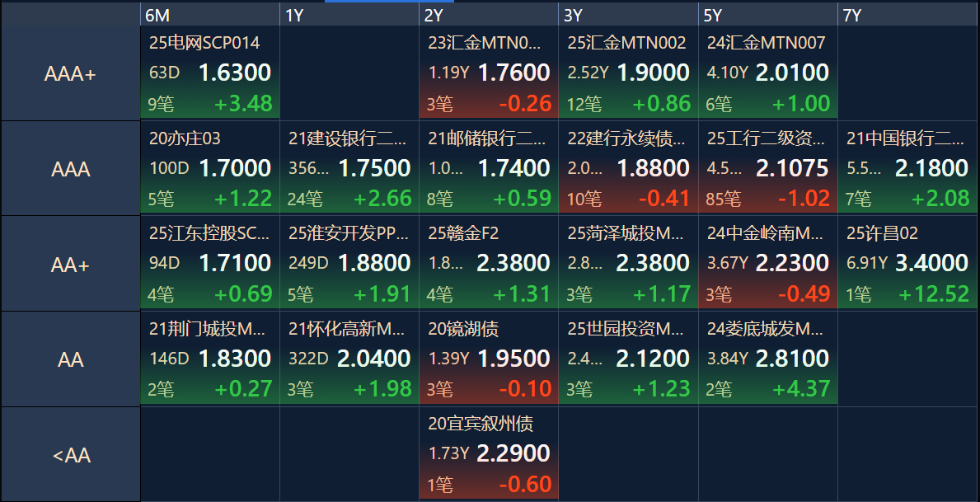Select the 25许昌02 bond cell
The width and height of the screenshot is (980, 502).
click(909, 264)
